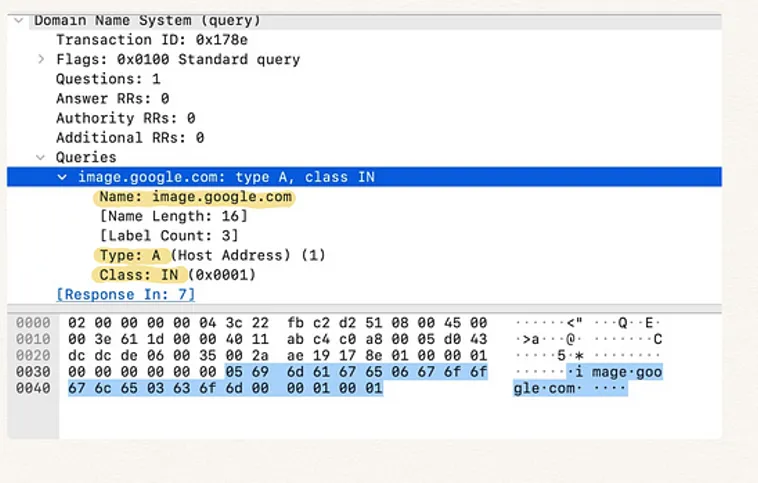Viewport: 758px width, 483px height.
Task: Collapse image.google.com query entry arrow
Action: click(x=63, y=177)
